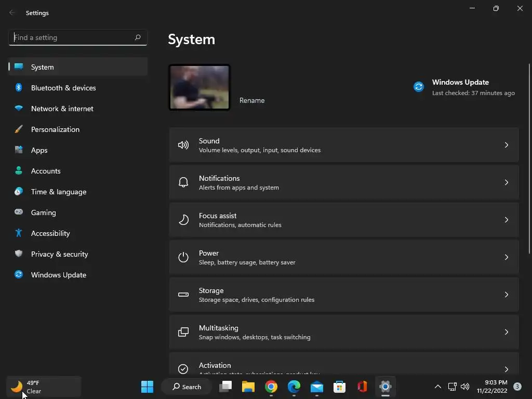
Task: Open File Explorer from taskbar
Action: point(248,387)
